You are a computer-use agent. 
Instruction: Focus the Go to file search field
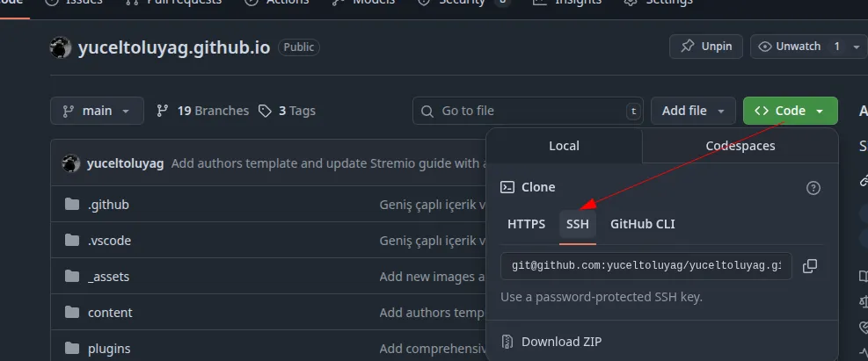pos(528,112)
